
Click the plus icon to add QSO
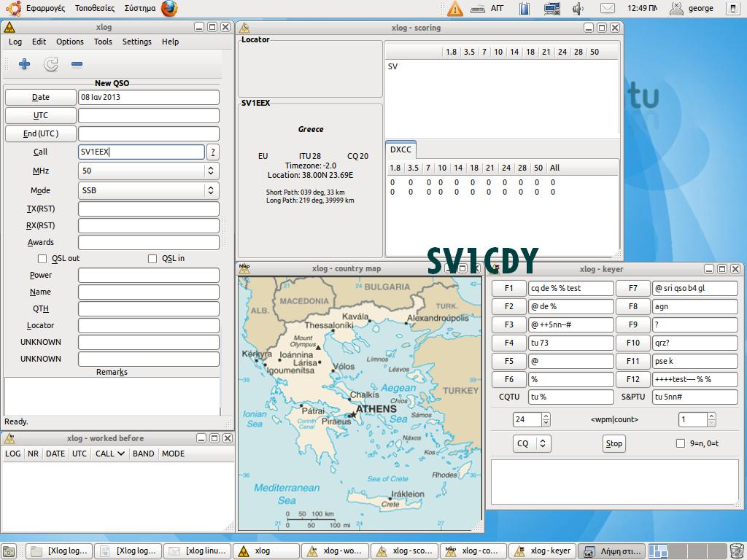click(23, 64)
